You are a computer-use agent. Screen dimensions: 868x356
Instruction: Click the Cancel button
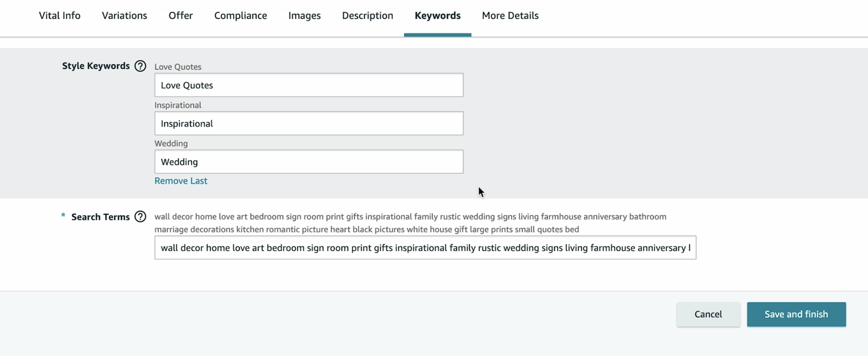[x=708, y=314]
